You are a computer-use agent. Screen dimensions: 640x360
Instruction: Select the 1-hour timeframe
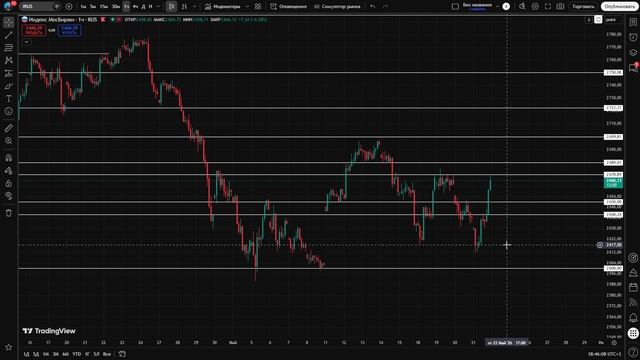[127, 7]
